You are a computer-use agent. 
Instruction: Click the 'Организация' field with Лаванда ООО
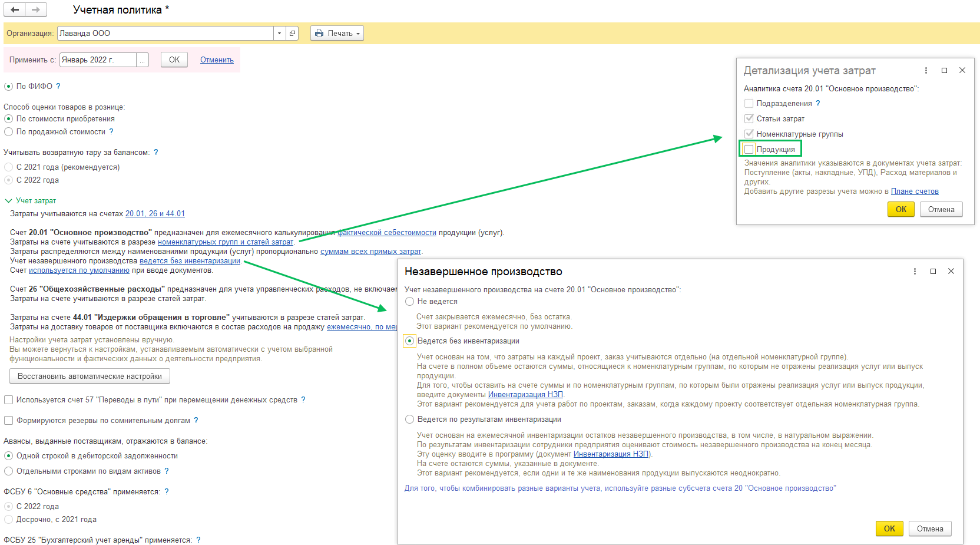(x=165, y=33)
